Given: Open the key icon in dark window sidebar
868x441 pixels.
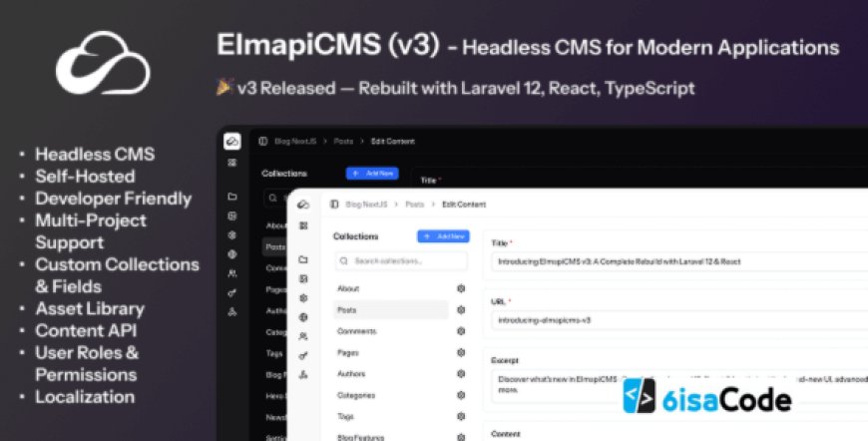Looking at the screenshot, I should point(232,292).
